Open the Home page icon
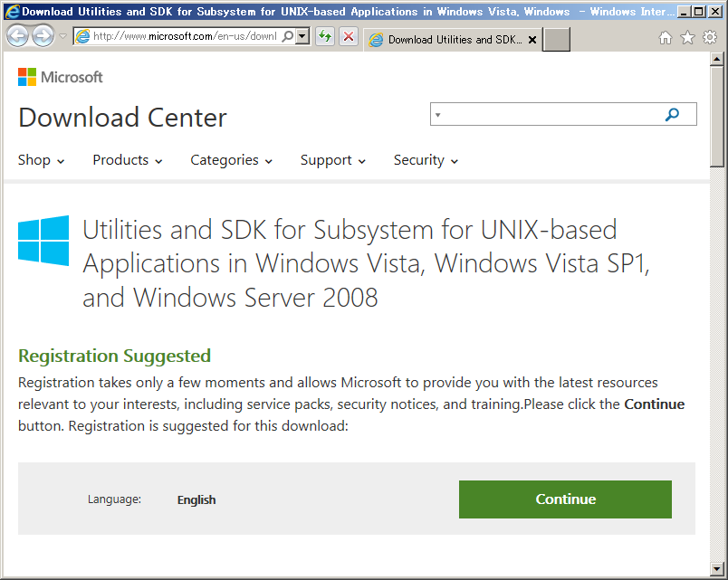This screenshot has height=580, width=728. 666,38
